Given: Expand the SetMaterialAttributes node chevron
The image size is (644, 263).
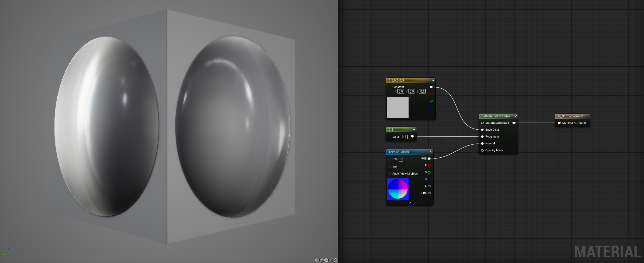Looking at the screenshot, I should point(515,116).
